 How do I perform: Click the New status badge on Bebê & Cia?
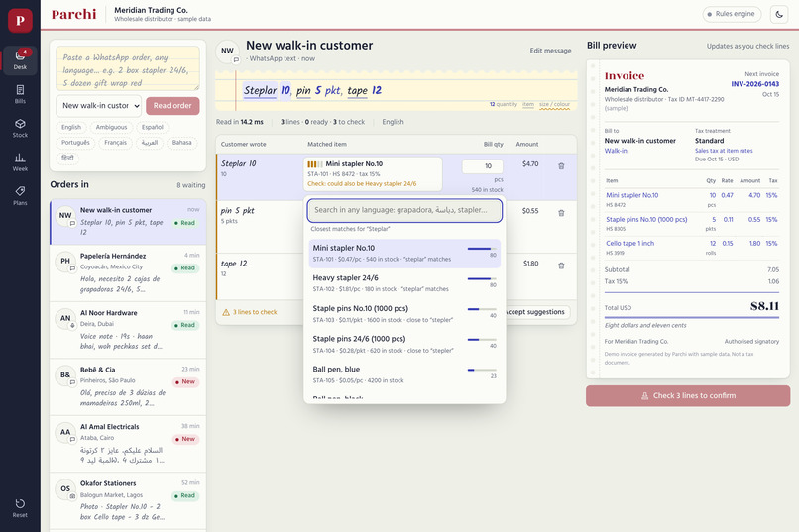pos(185,381)
